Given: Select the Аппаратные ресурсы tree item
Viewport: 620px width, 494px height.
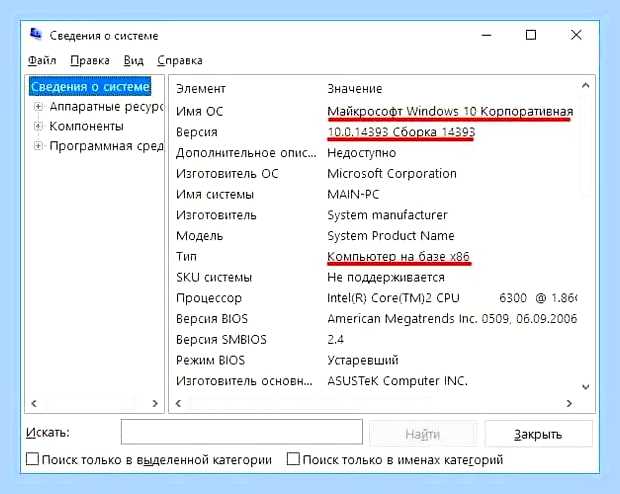Looking at the screenshot, I should pyautogui.click(x=106, y=106).
